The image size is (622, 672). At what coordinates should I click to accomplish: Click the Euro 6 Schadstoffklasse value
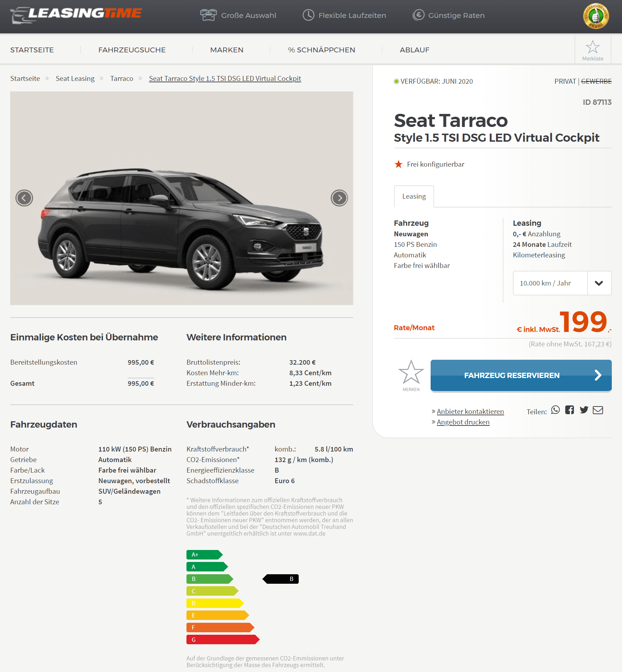[x=285, y=481]
